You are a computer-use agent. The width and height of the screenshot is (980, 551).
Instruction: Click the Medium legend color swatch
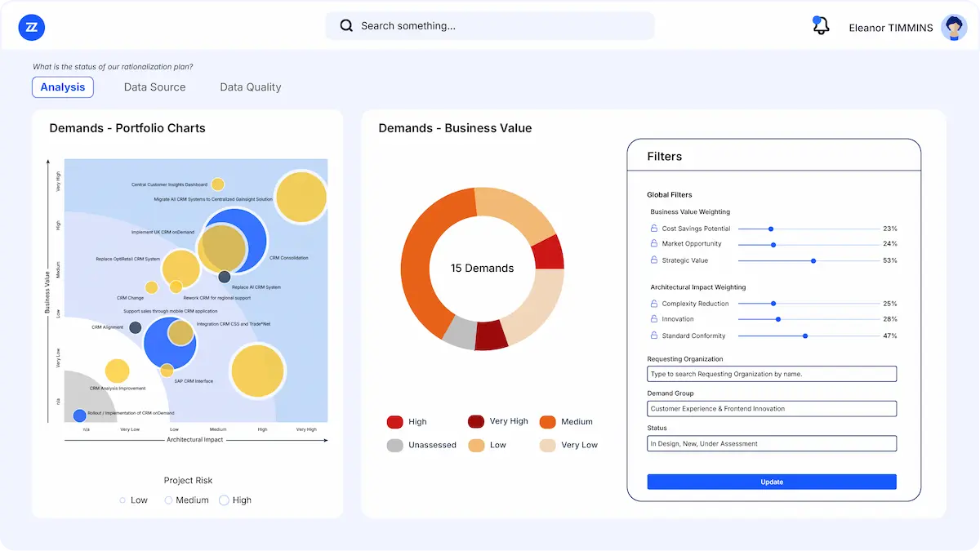click(x=547, y=421)
